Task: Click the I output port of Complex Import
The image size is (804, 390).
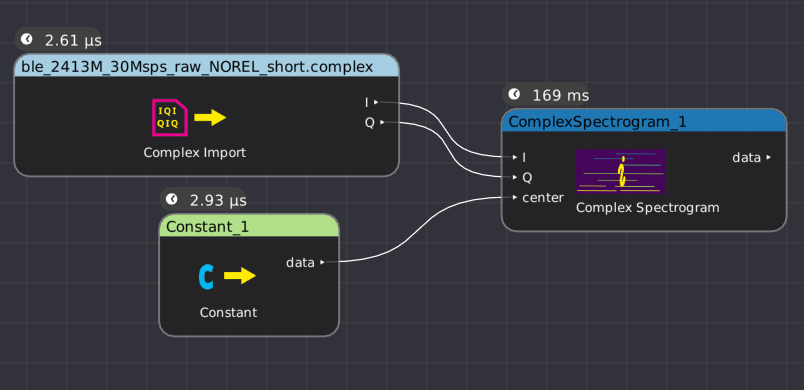Action: (376, 102)
